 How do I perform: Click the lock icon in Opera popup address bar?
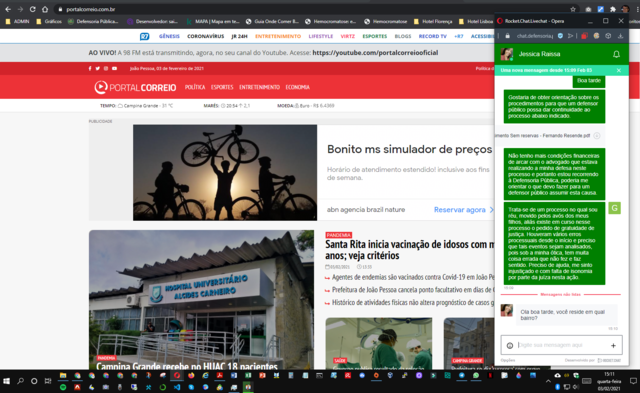(x=507, y=36)
